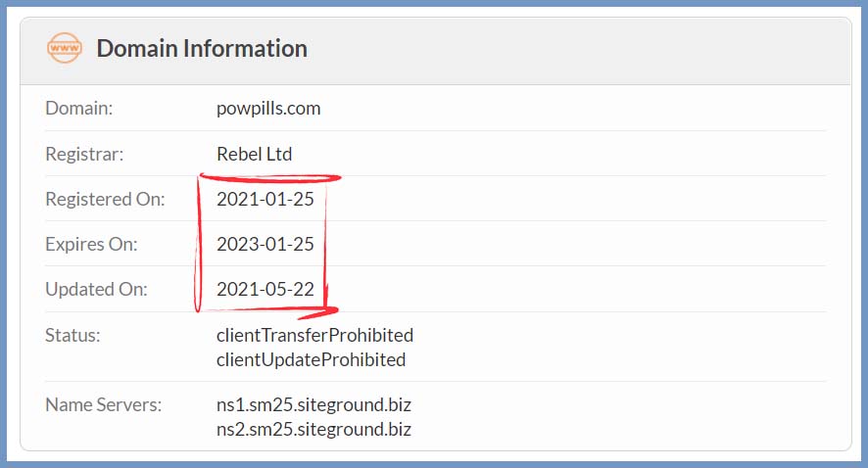Image resolution: width=868 pixels, height=468 pixels.
Task: Click the red rectangle annotation's top edge
Action: coord(269,178)
